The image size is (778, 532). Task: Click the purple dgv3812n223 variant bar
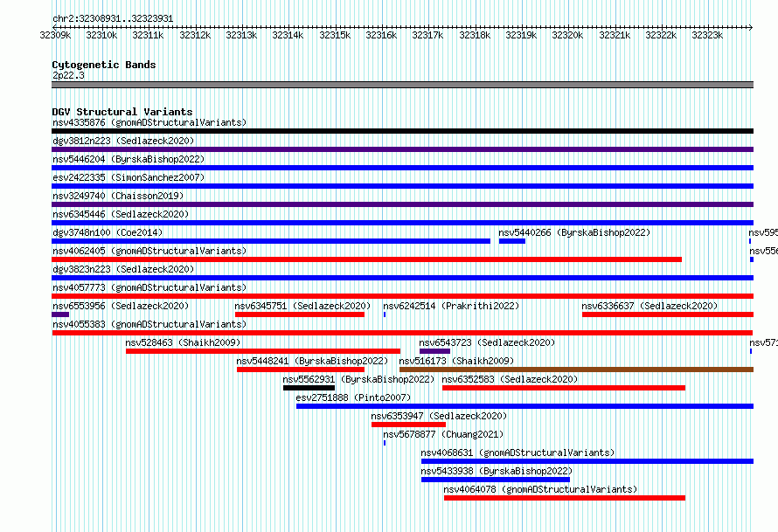click(x=402, y=149)
